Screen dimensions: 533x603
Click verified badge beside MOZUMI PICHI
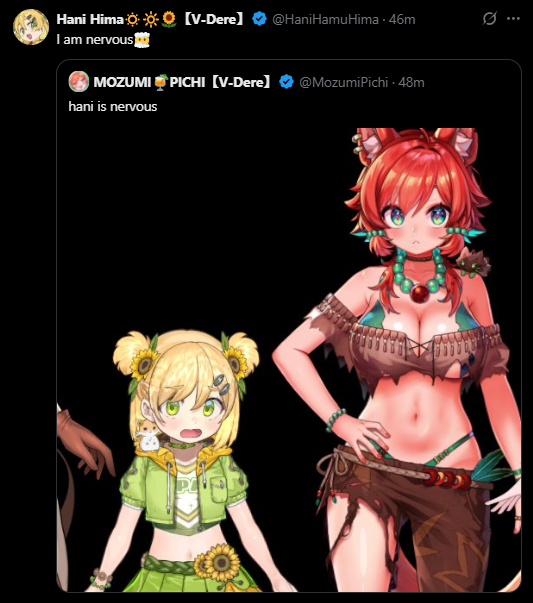tap(286, 82)
